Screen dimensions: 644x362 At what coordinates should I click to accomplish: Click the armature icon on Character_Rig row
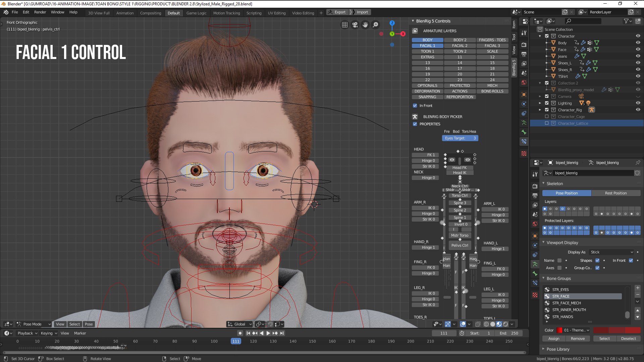point(592,110)
